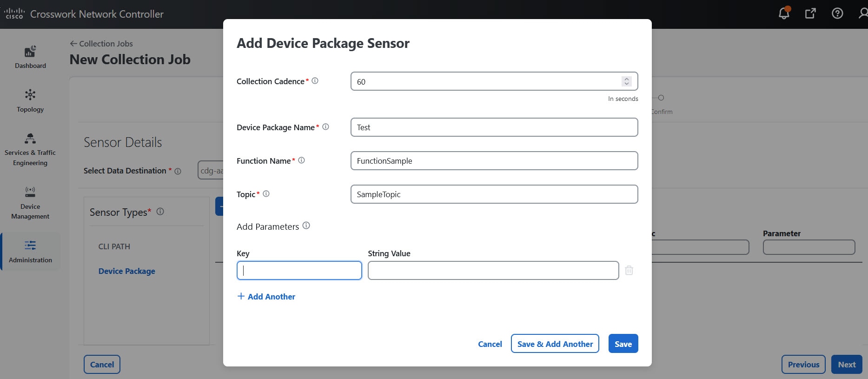Open the help question mark icon

coord(837,13)
